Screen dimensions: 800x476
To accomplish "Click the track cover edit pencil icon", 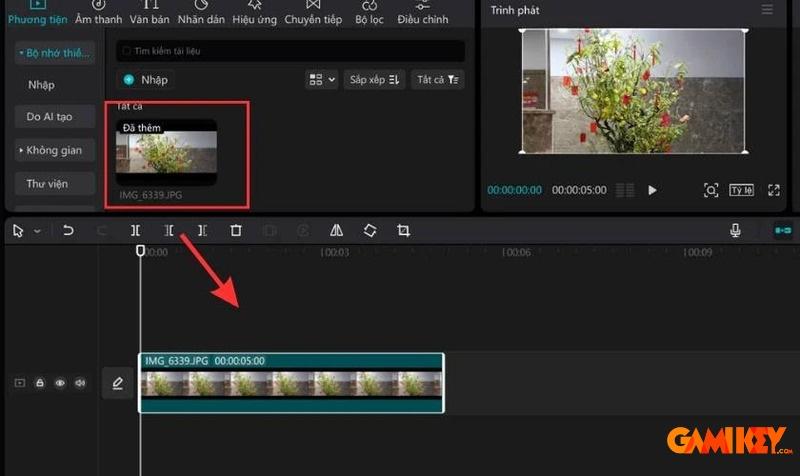I will (x=118, y=383).
